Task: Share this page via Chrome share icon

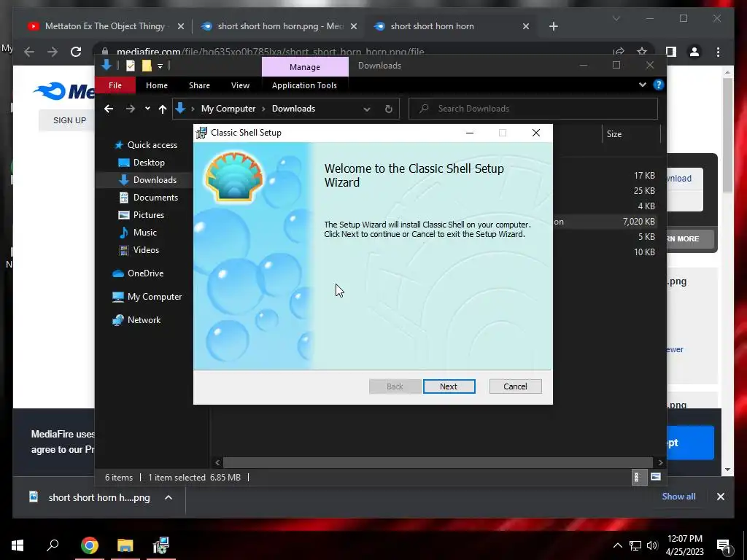Action: (x=619, y=52)
